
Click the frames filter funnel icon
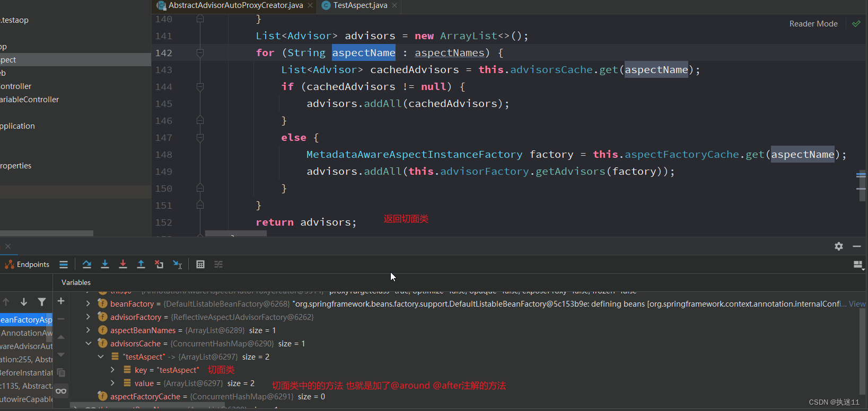click(x=42, y=302)
